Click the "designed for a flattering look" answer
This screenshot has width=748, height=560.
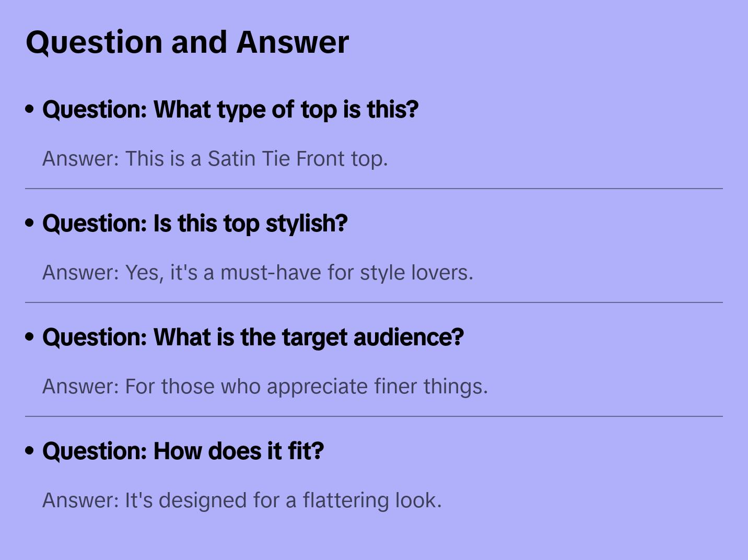[x=242, y=500]
